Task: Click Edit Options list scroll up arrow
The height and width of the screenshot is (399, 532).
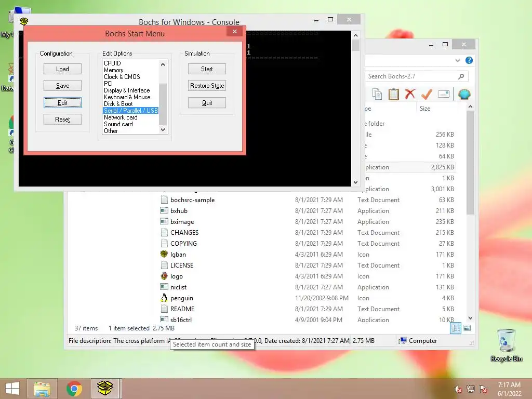Action: pyautogui.click(x=163, y=64)
